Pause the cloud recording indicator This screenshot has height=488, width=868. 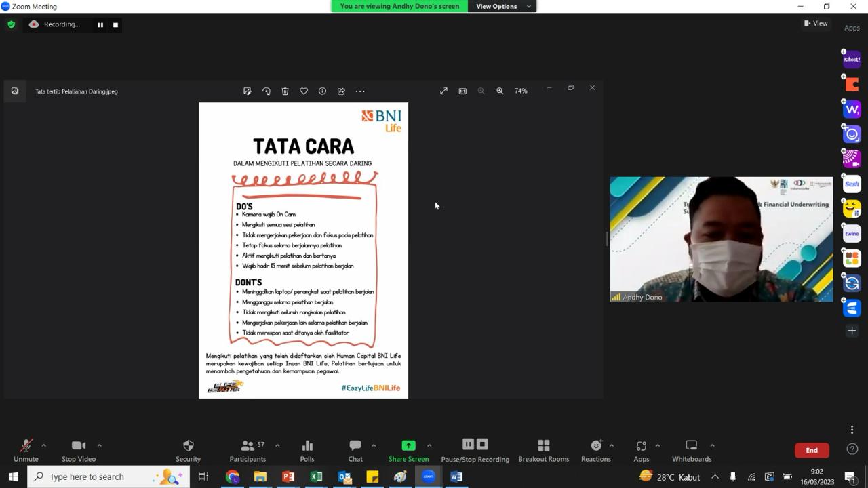point(100,25)
